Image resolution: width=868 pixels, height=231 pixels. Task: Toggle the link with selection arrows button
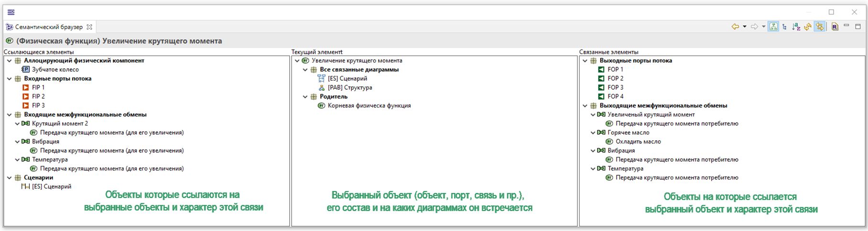(820, 27)
